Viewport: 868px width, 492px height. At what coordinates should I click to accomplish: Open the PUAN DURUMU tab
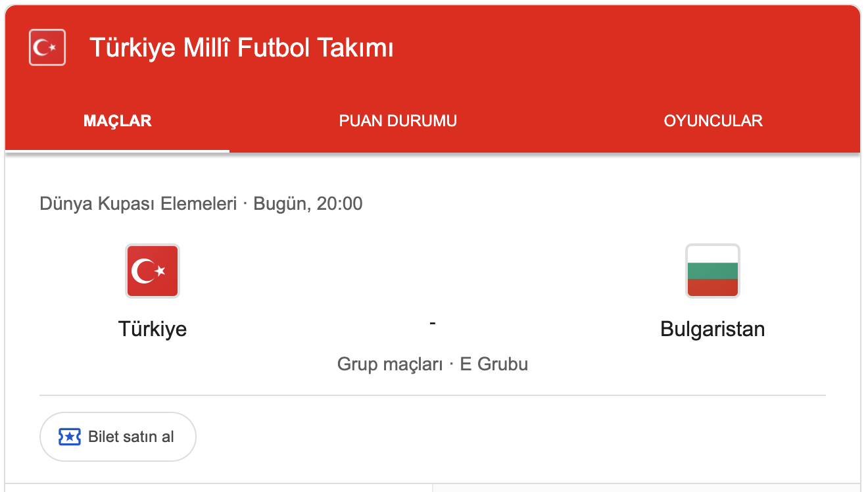(x=398, y=121)
